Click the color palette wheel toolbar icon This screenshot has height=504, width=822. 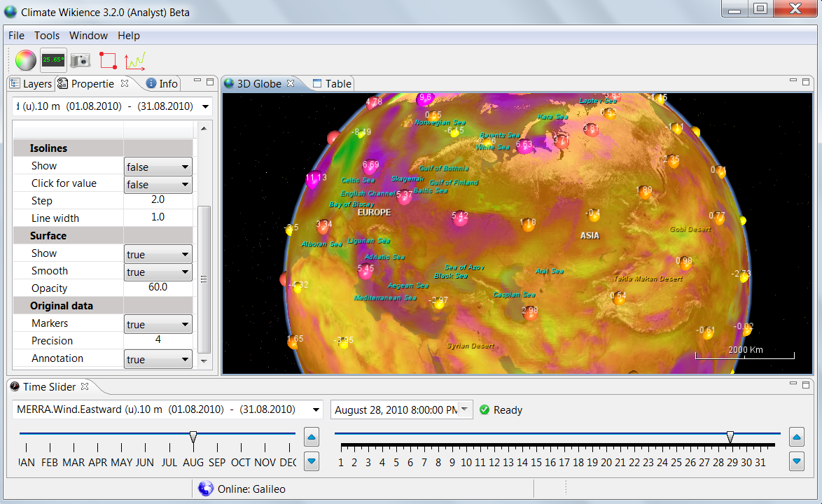pyautogui.click(x=25, y=60)
